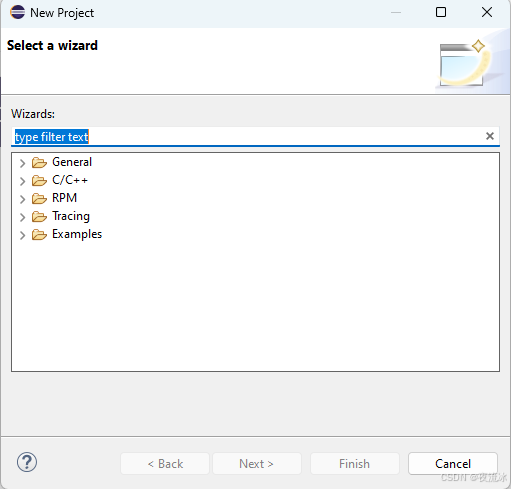Select the Tracing tree row label
Image resolution: width=511 pixels, height=489 pixels.
click(x=71, y=216)
